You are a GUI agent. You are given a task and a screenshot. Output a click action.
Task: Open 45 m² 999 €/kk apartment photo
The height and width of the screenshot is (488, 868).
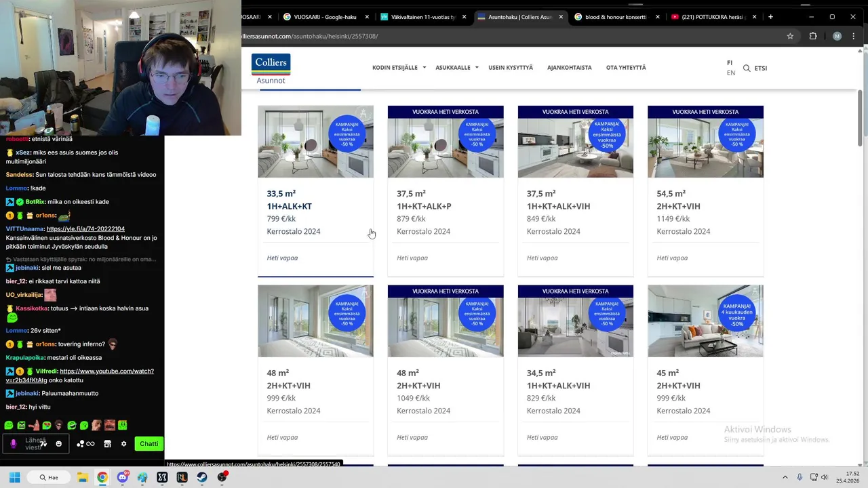[705, 321]
